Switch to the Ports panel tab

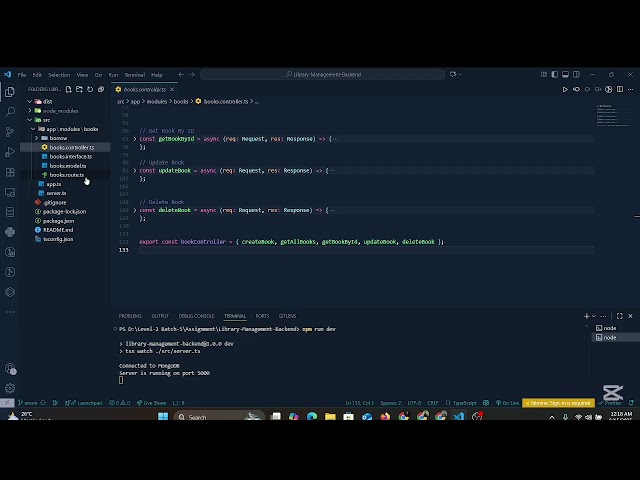pyautogui.click(x=262, y=316)
